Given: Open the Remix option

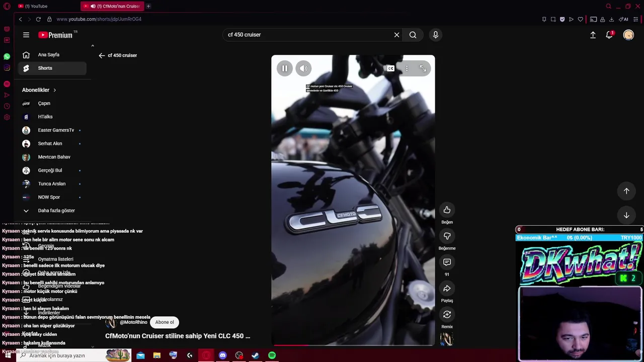Looking at the screenshot, I should 447,314.
